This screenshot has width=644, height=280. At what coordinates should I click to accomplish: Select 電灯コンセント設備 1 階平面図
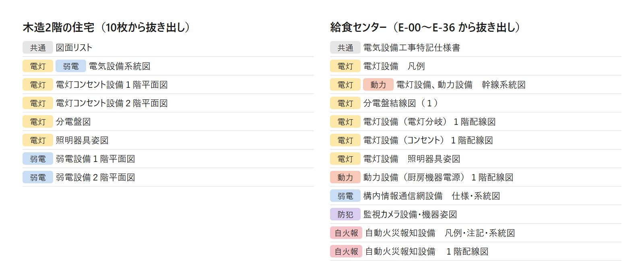tap(112, 85)
